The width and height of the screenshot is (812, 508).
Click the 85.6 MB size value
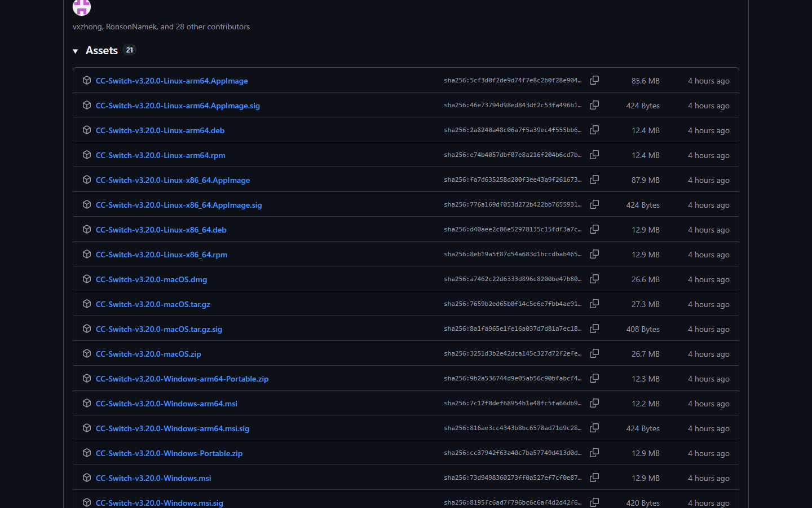click(x=646, y=81)
